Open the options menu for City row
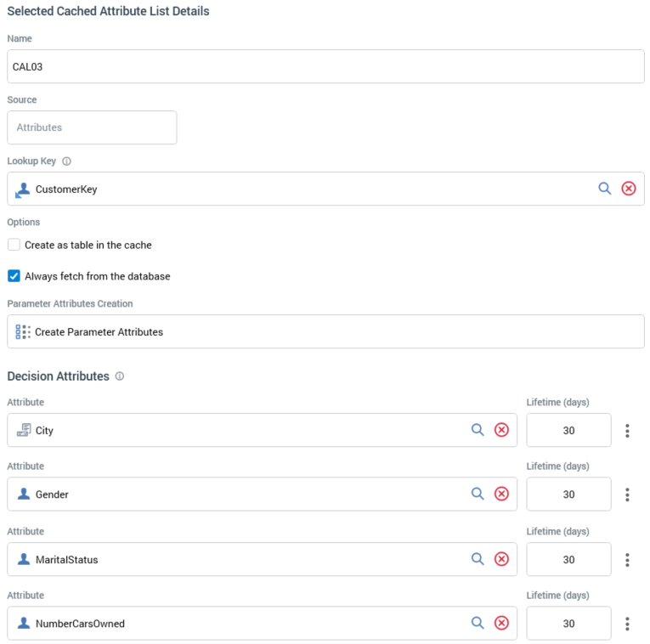This screenshot has height=644, width=650. coord(627,431)
